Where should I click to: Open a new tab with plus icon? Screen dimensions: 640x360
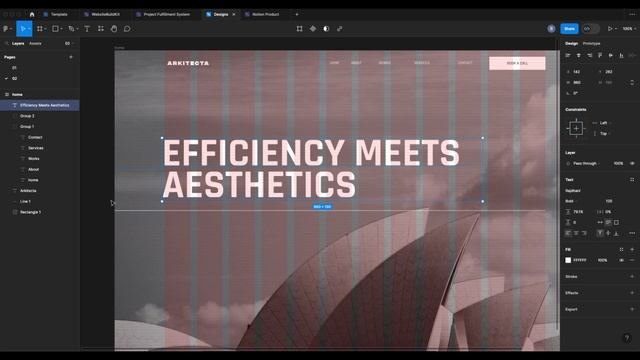pyautogui.click(x=297, y=14)
